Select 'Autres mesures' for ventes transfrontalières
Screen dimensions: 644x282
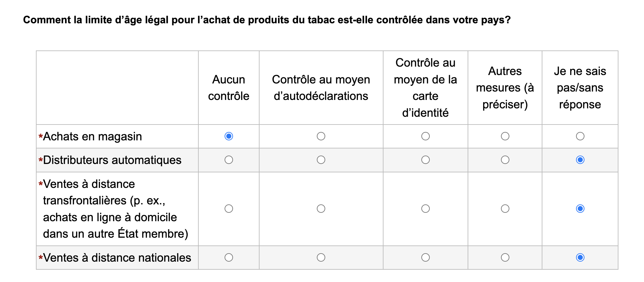[505, 209]
